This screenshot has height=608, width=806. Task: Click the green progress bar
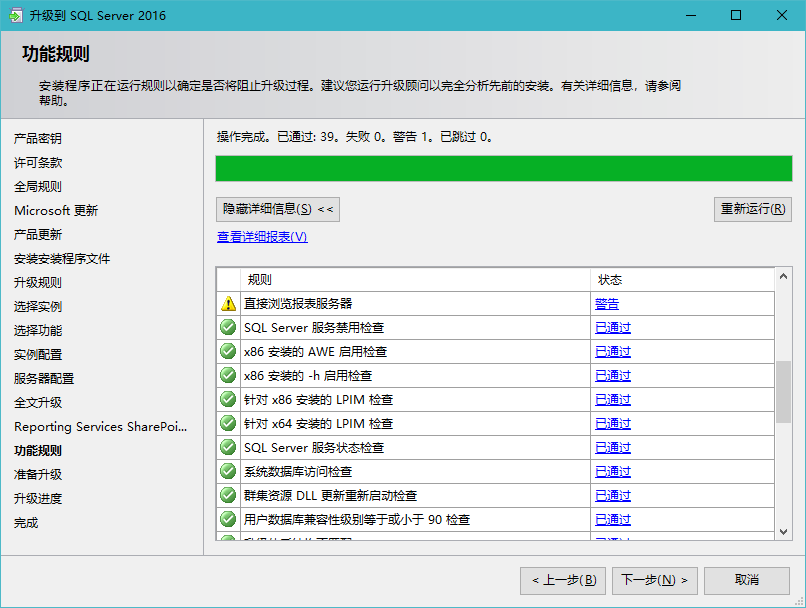(500, 168)
